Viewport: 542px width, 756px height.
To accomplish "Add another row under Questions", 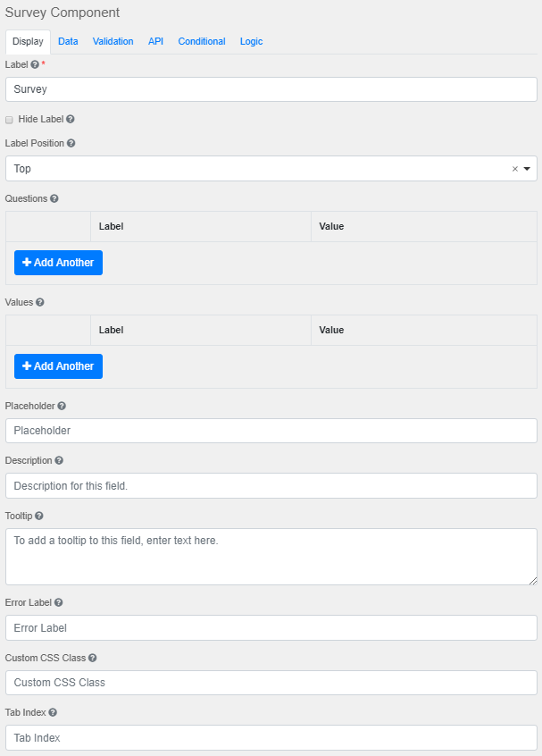I will click(58, 263).
